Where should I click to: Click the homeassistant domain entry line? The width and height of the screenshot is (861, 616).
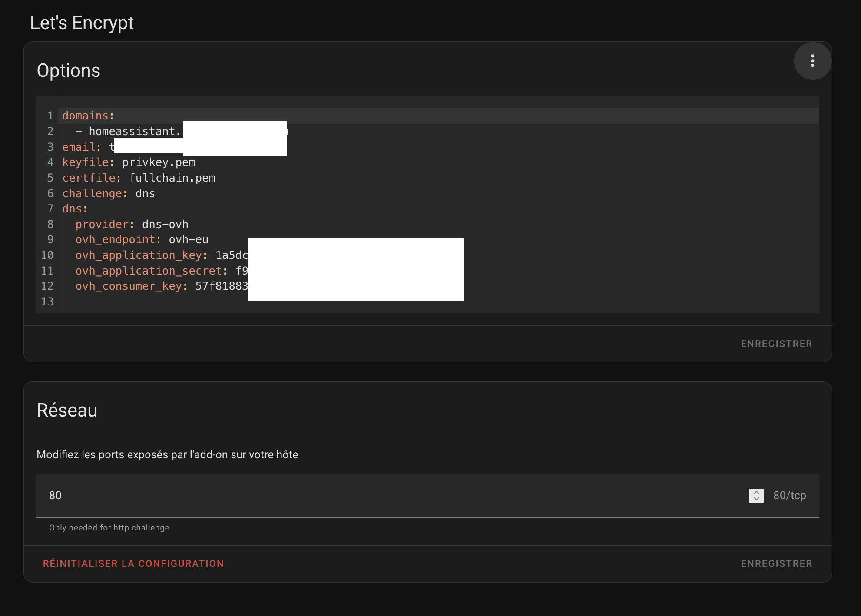coord(135,131)
